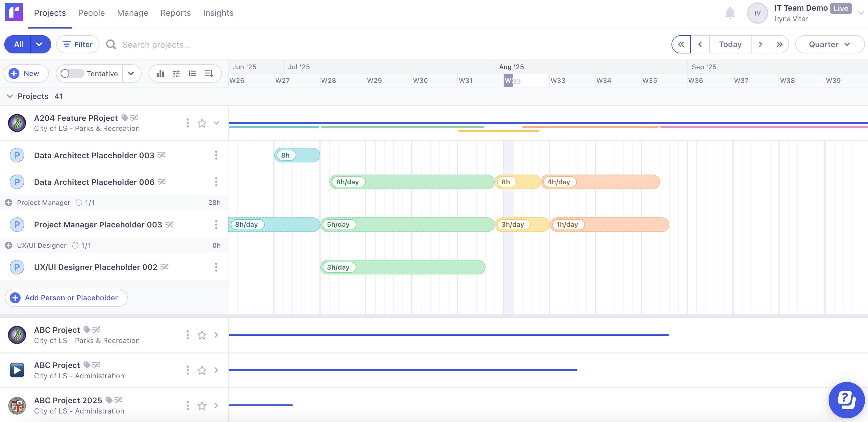
Task: Jump back with double-left arrow button
Action: point(681,45)
